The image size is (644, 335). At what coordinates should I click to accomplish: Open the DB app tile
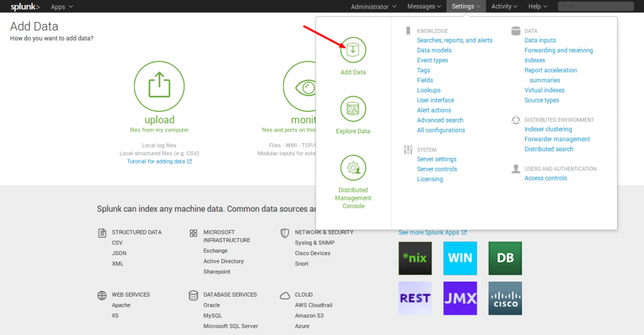click(x=505, y=258)
